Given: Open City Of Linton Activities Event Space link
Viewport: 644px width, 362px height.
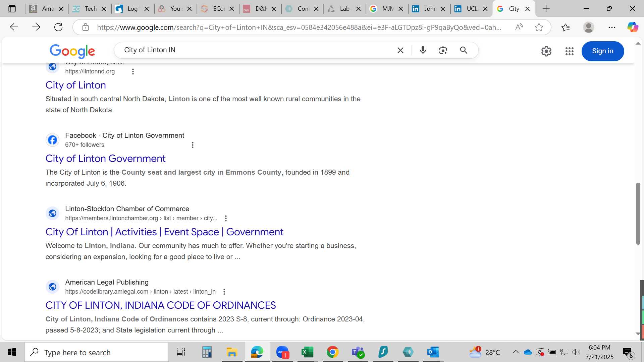Looking at the screenshot, I should [x=164, y=232].
